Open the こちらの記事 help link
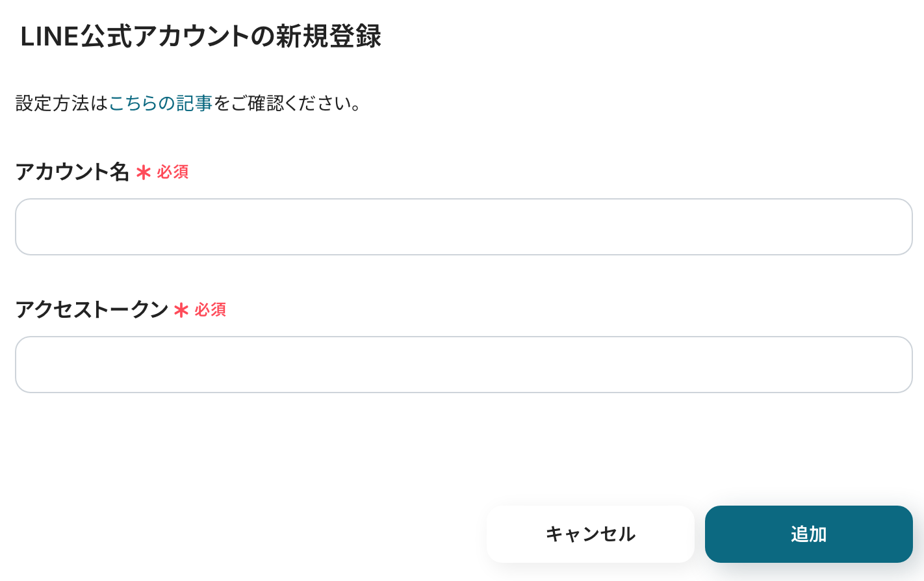 pos(160,103)
